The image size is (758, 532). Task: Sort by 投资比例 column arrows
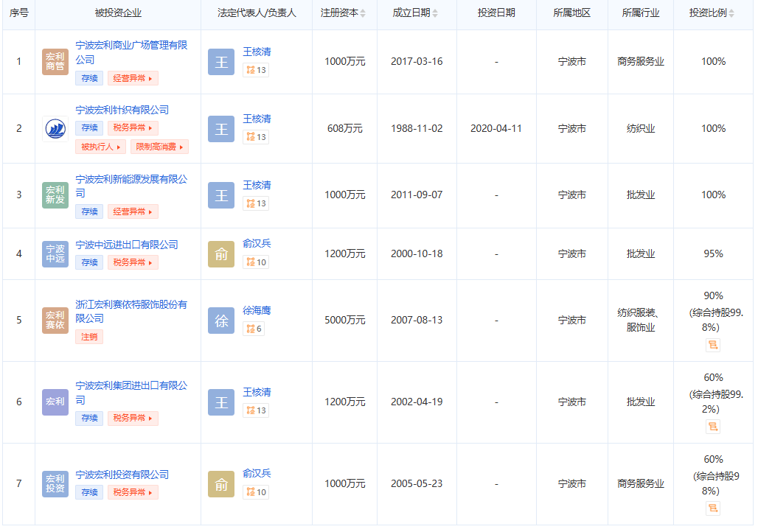pos(731,13)
